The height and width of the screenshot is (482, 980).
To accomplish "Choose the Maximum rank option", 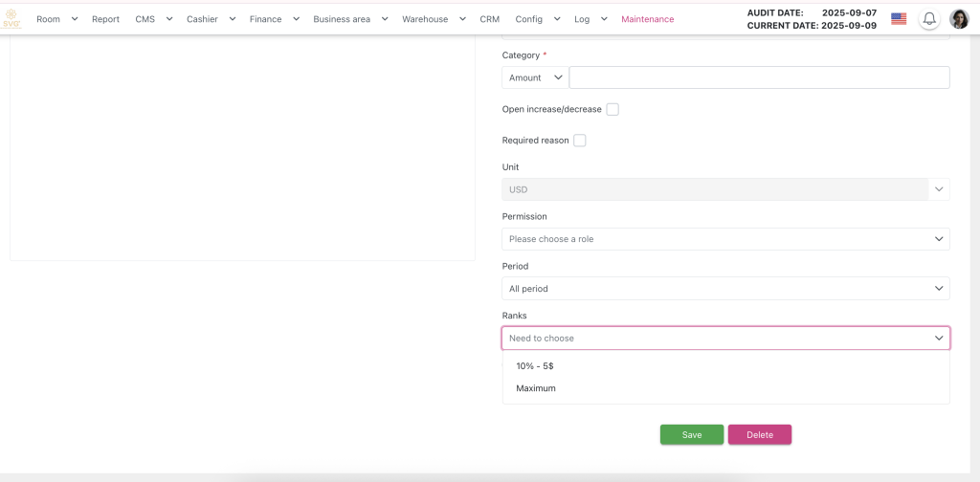I will [536, 388].
